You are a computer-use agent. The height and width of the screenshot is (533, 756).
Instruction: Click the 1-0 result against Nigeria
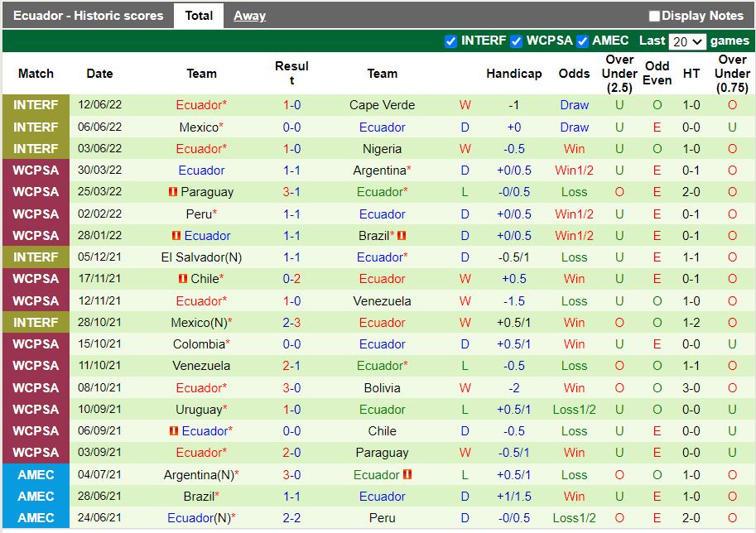pos(291,149)
